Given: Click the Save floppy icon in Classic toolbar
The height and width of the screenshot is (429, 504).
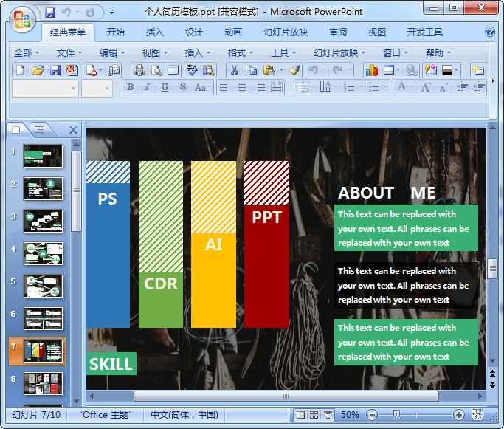Looking at the screenshot, I should point(55,70).
